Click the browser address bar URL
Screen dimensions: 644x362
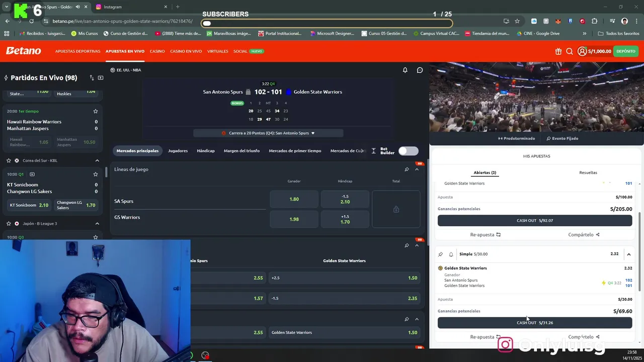point(122,21)
